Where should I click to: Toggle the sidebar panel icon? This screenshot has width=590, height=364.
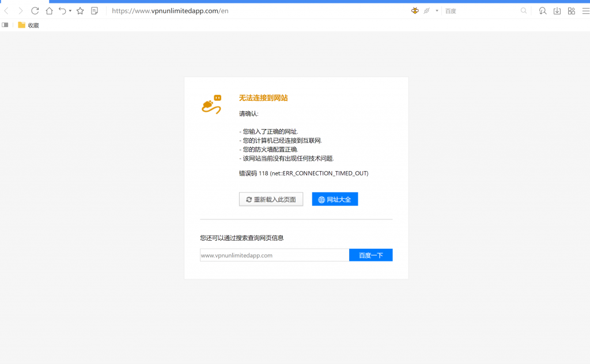5,25
